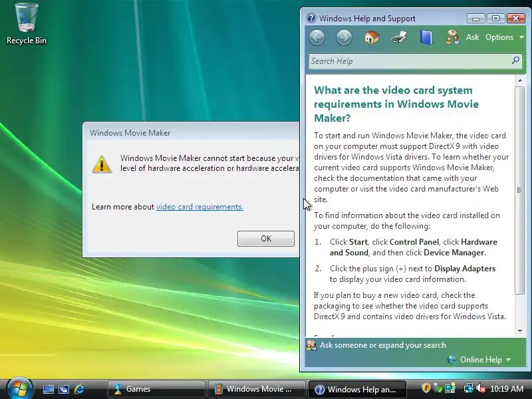Maximize the Windows Help and Support window

click(495, 19)
